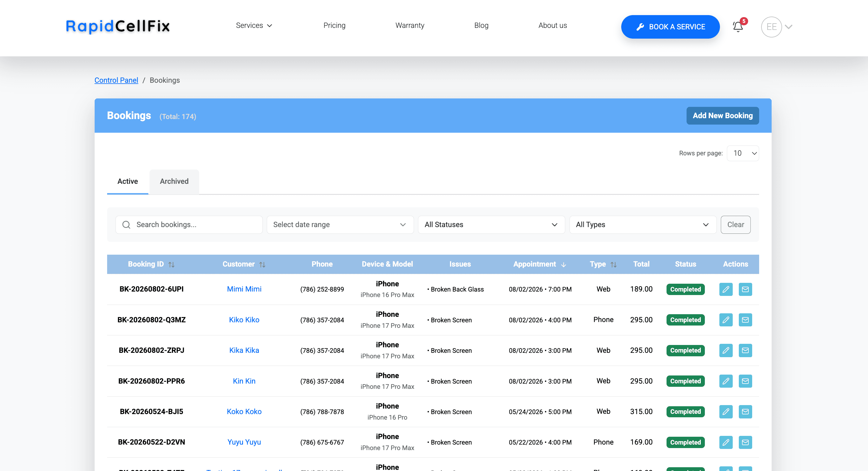Edit booking BK-20260522-D2VN
Screen dimensions: 868x471
click(x=726, y=442)
